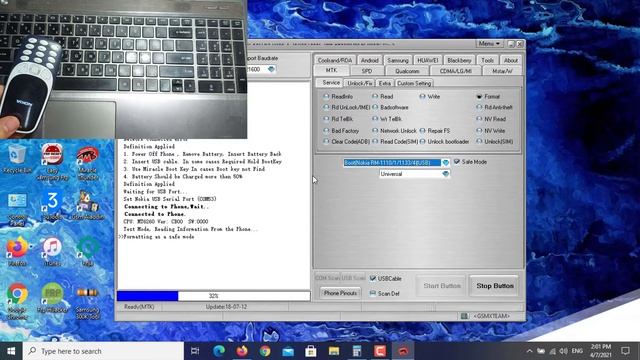
Task: Click the 32% progress bar
Action: pyautogui.click(x=213, y=296)
